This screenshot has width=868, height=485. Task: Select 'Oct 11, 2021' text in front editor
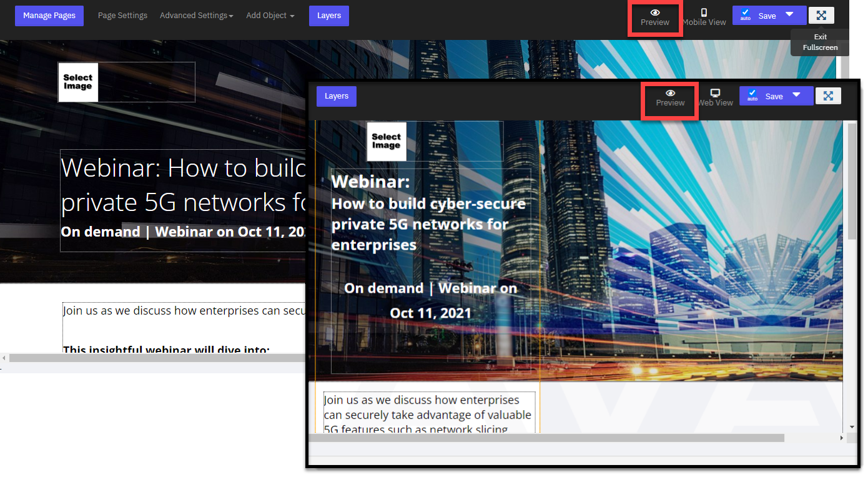click(x=430, y=312)
